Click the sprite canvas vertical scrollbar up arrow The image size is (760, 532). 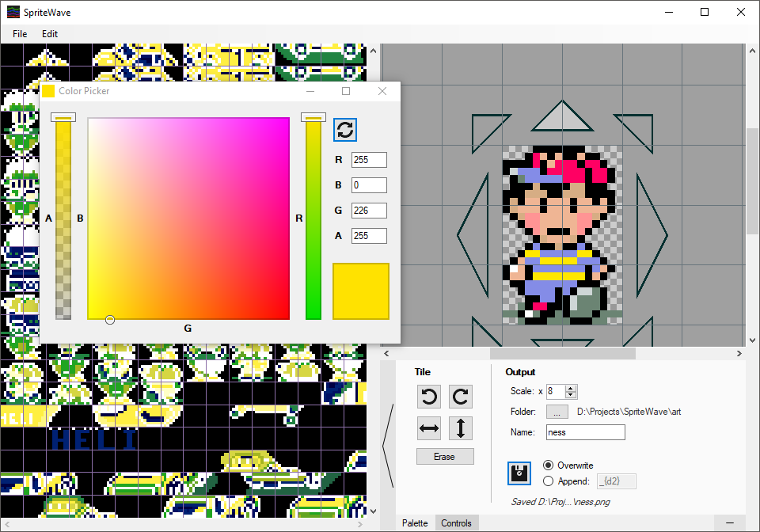(x=752, y=51)
